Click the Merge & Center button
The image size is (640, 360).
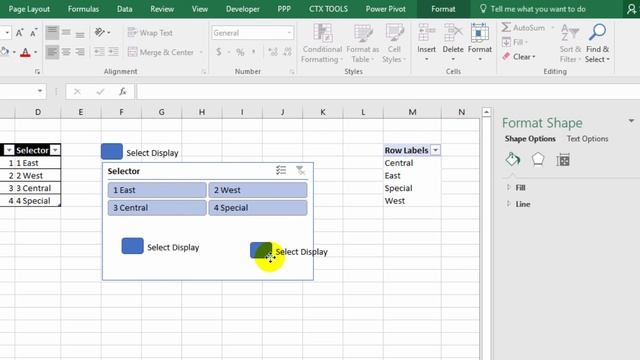pos(161,52)
